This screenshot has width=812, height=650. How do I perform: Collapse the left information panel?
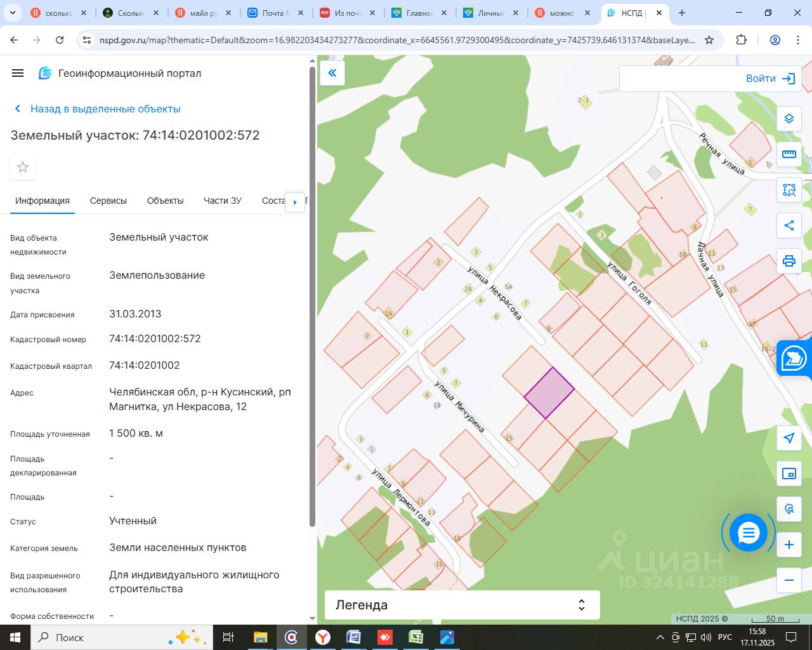(x=332, y=73)
